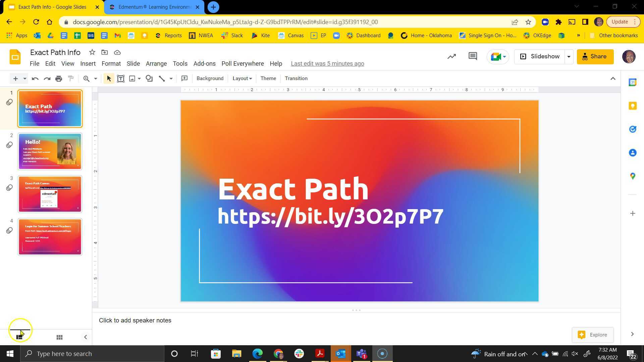Open Google Maps in the side panel
This screenshot has height=362, width=644.
(633, 176)
